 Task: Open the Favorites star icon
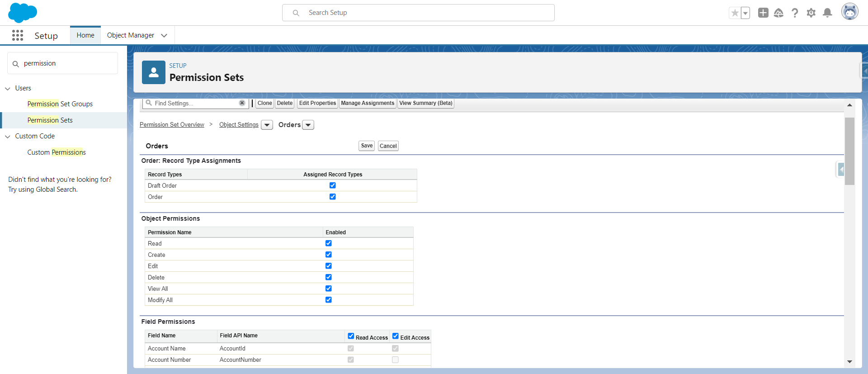735,13
